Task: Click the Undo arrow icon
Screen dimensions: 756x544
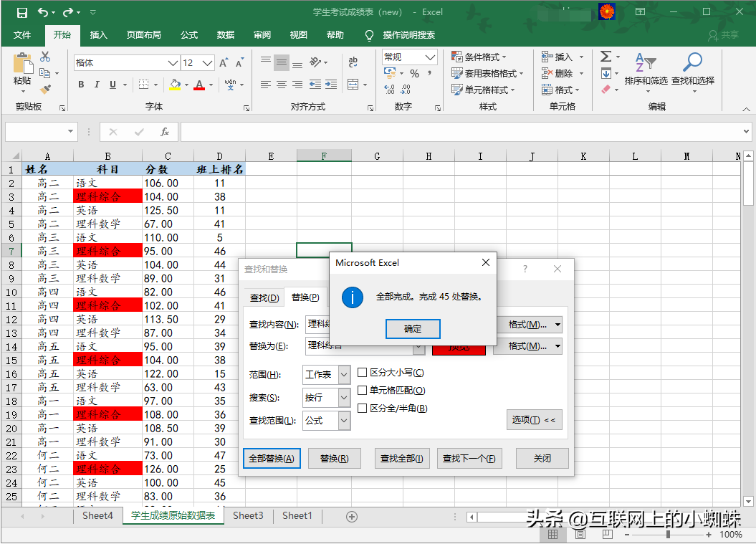Action: coord(43,12)
